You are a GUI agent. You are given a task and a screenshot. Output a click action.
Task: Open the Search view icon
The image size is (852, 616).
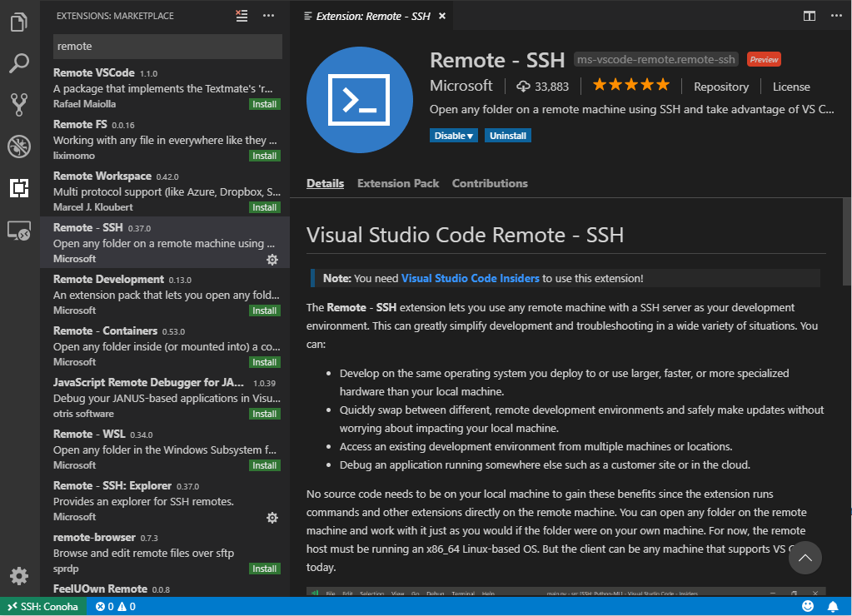point(19,63)
